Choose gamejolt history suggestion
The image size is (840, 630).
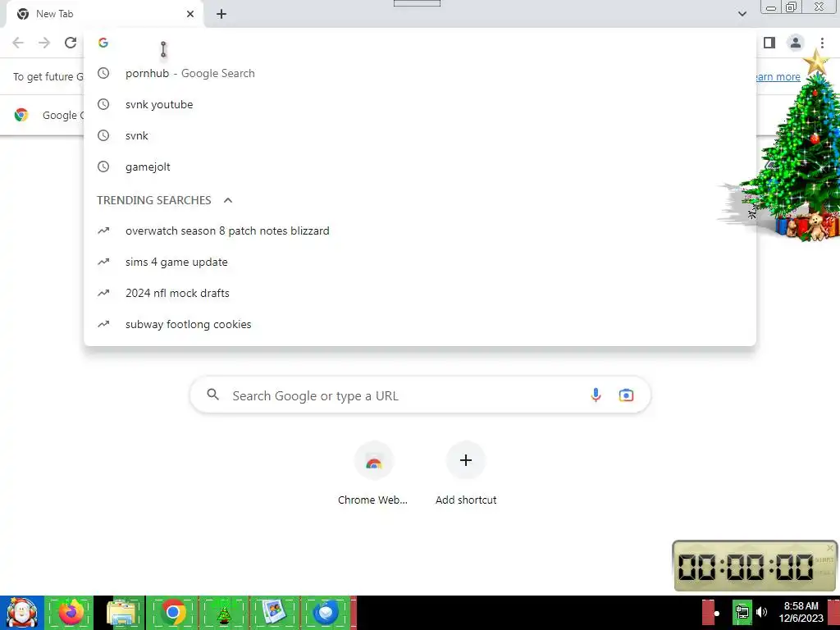420,167
